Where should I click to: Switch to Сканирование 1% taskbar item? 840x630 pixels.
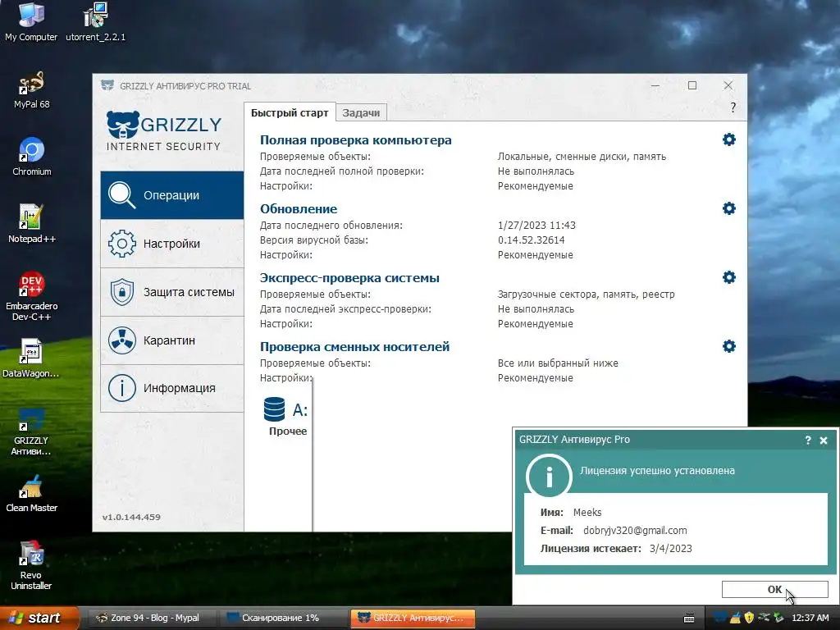coord(282,618)
